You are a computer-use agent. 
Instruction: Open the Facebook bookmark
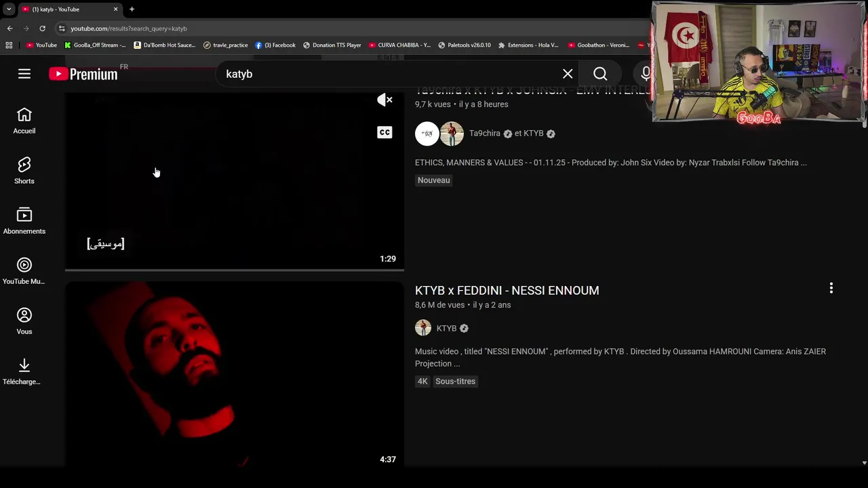(275, 45)
